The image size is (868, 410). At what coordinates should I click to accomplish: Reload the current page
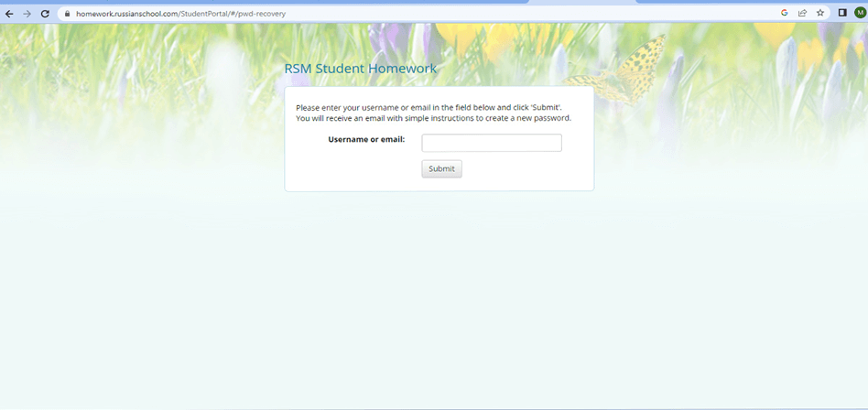(45, 14)
